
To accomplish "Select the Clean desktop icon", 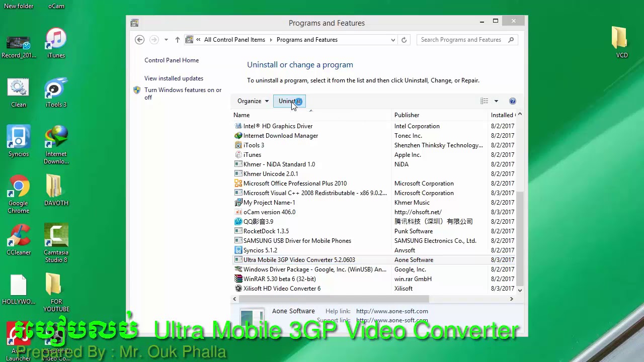I will point(19,92).
